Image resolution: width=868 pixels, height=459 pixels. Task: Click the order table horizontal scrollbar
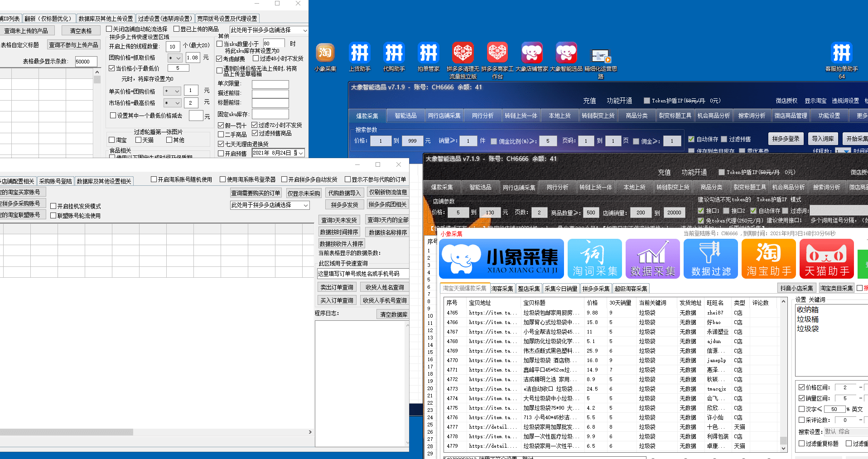tap(67, 432)
